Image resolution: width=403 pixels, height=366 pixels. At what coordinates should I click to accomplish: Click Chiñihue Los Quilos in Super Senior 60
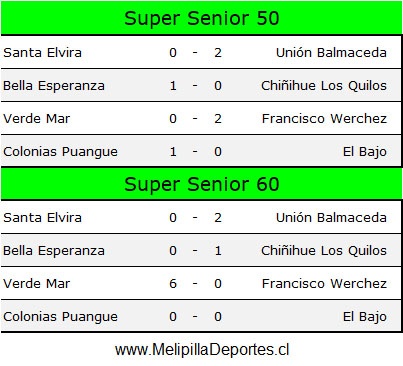(x=324, y=251)
